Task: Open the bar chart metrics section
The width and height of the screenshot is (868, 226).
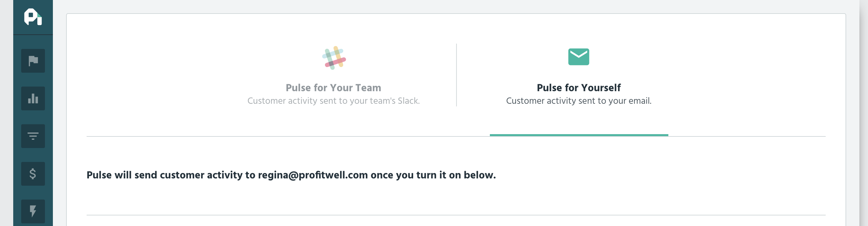Action: coord(33,98)
